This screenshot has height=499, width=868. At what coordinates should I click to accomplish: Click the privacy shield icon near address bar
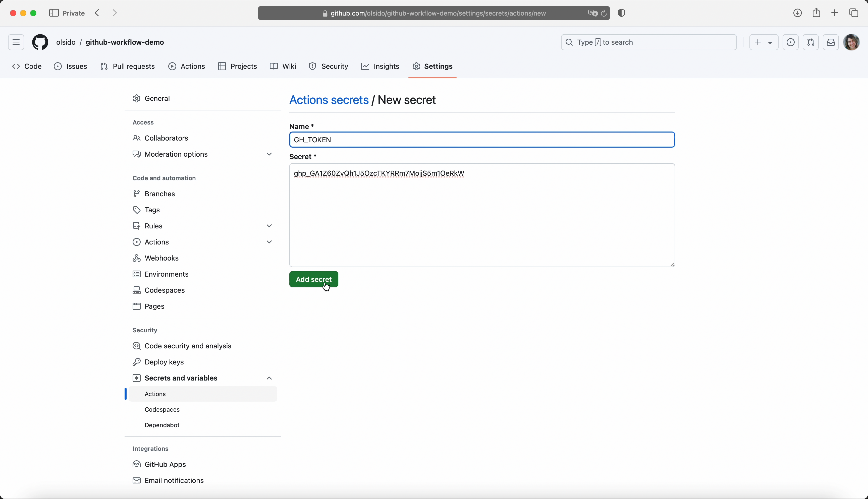tap(622, 13)
